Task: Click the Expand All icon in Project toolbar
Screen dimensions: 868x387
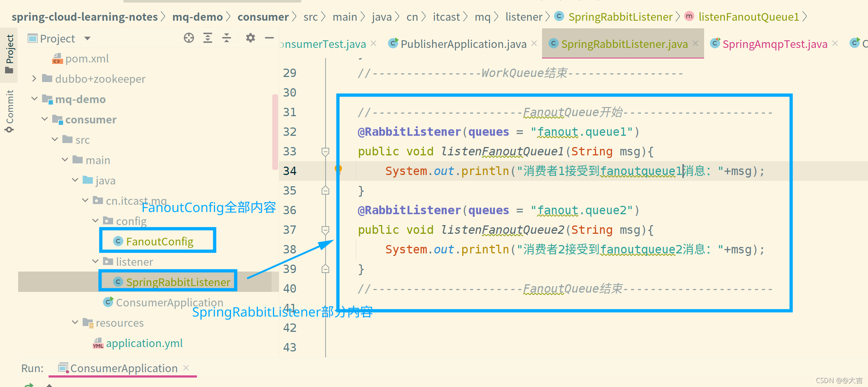Action: [208, 38]
